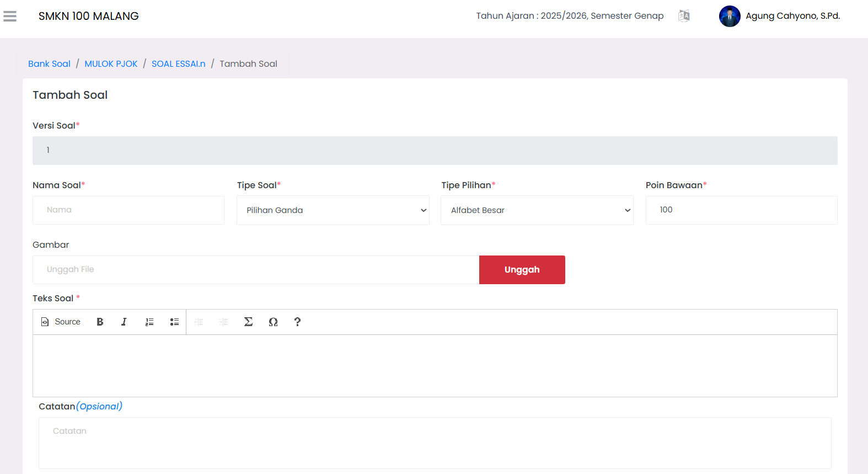
Task: Insert a numbered list
Action: [x=149, y=322]
